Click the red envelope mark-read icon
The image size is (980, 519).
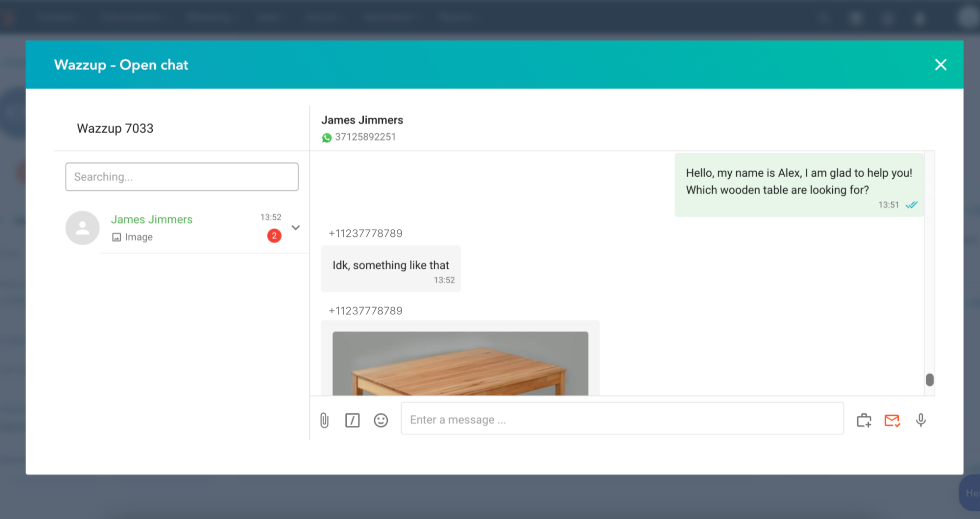(x=892, y=421)
